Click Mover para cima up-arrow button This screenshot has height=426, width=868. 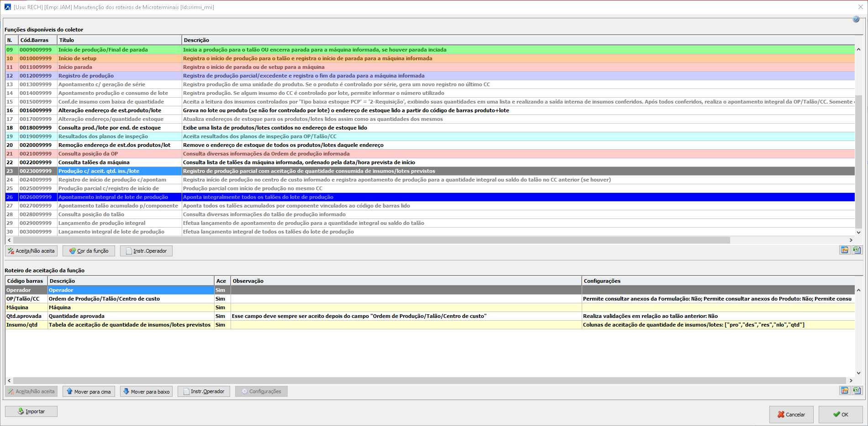tap(89, 391)
